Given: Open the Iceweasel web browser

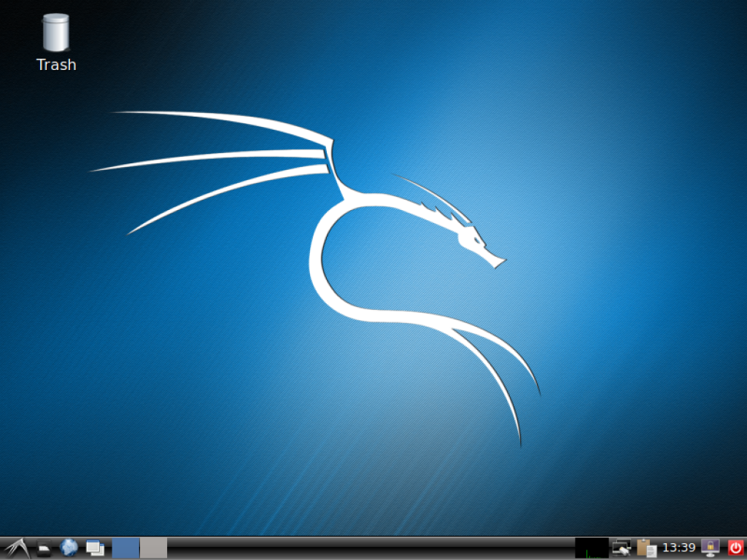Looking at the screenshot, I should pos(69,548).
